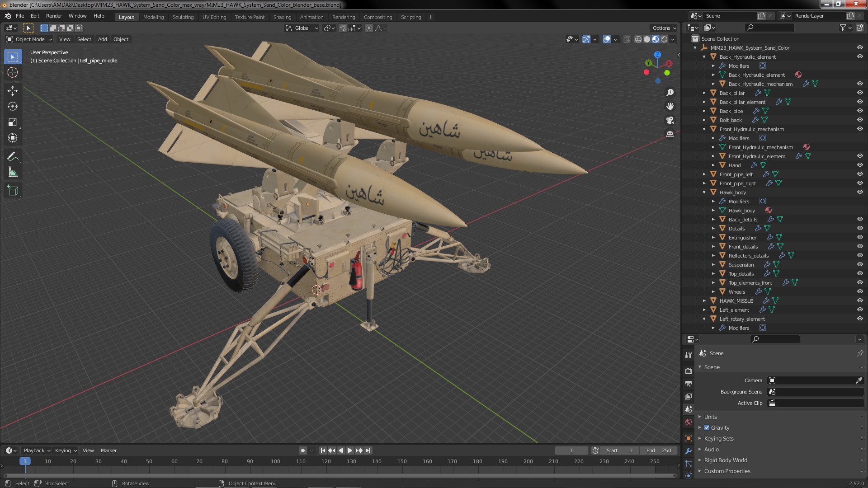Activate the Scale tool
This screenshot has height=488, width=868.
coord(13,122)
